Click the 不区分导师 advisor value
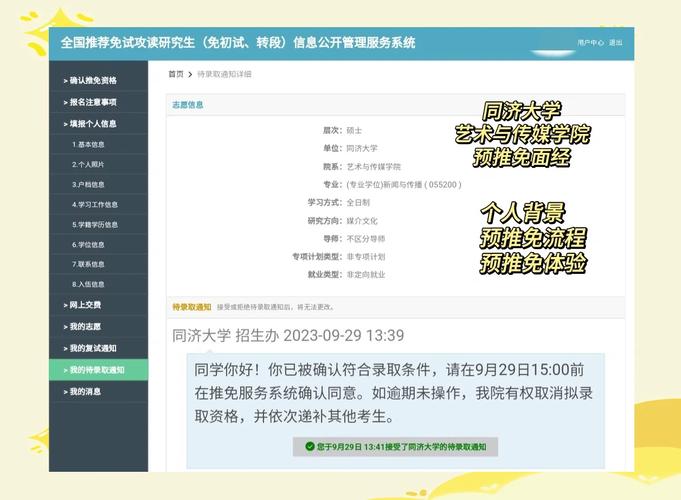This screenshot has height=500, width=681. [366, 239]
